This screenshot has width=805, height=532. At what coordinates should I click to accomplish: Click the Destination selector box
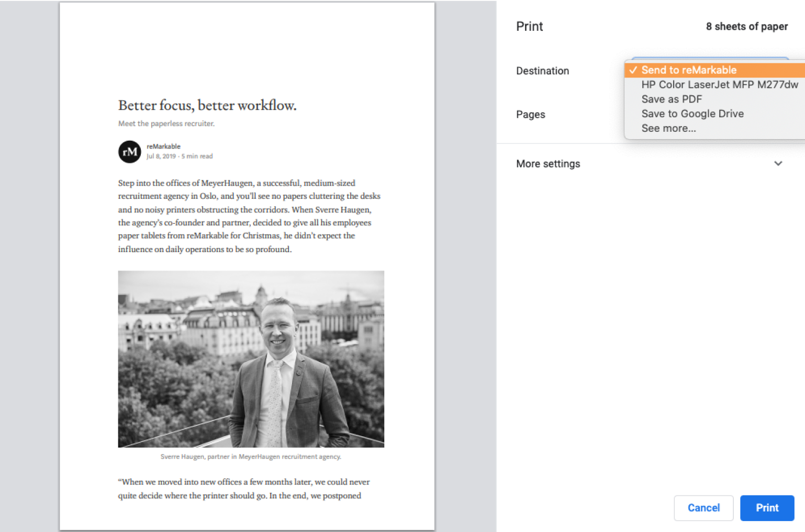point(709,59)
